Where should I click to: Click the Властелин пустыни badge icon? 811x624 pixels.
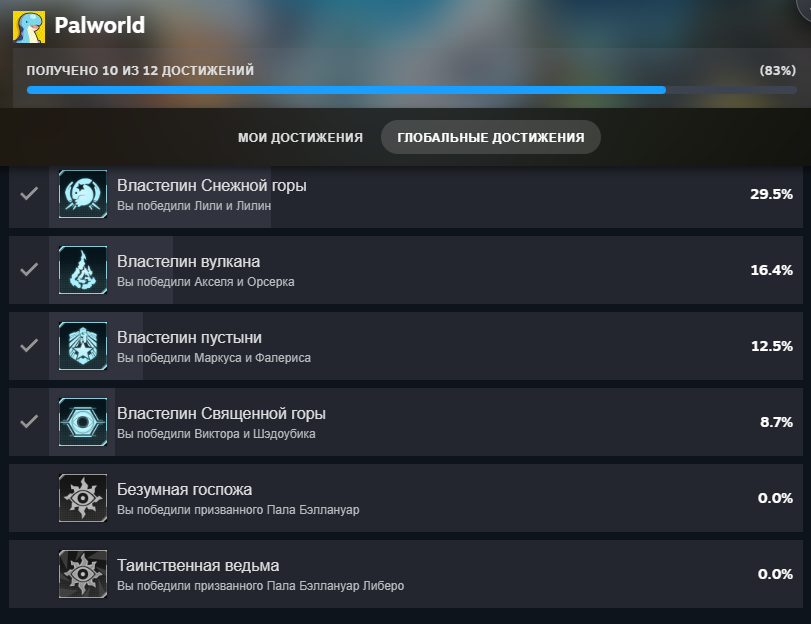(x=83, y=346)
